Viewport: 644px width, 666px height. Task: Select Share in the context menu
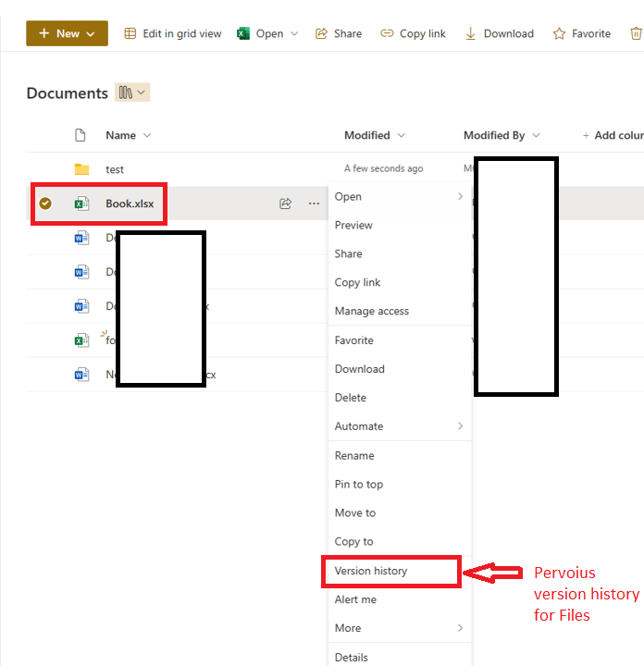pos(400,253)
